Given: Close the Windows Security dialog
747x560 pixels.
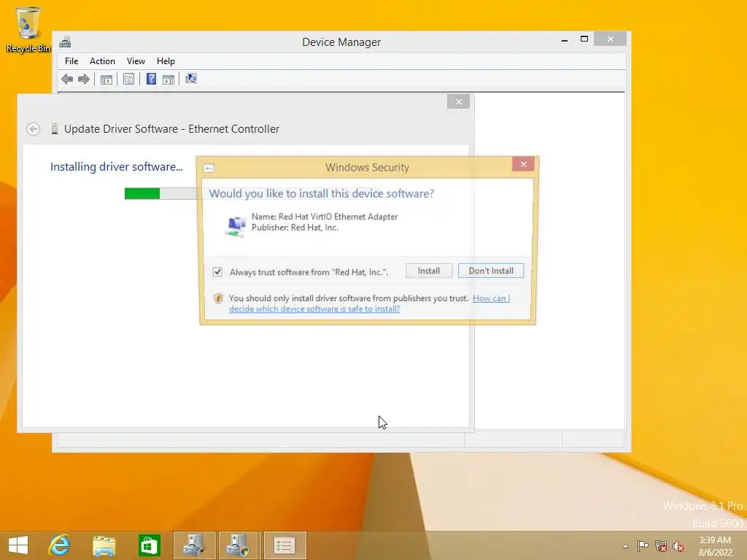Looking at the screenshot, I should click(x=523, y=164).
